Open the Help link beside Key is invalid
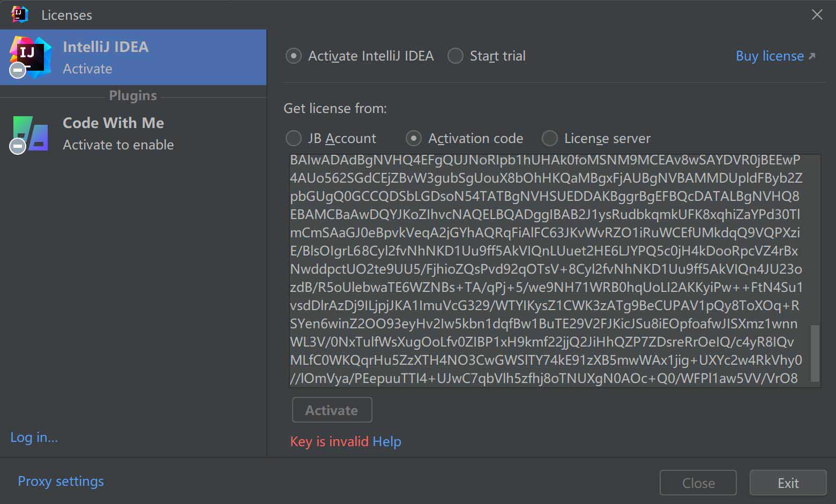This screenshot has height=504, width=836. pos(387,441)
